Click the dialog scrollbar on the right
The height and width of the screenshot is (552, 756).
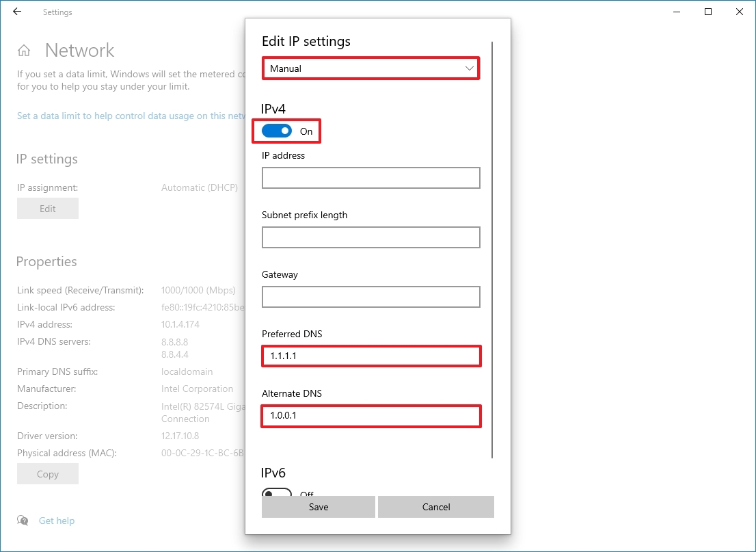click(x=491, y=239)
